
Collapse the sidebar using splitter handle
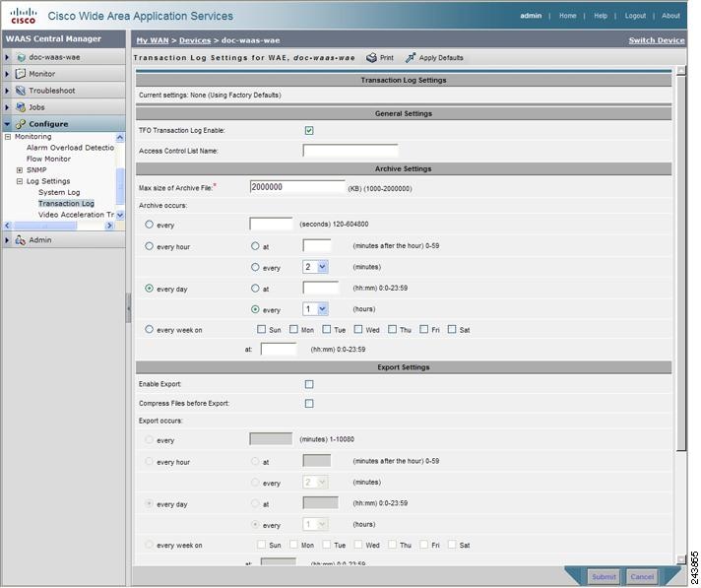(x=129, y=307)
